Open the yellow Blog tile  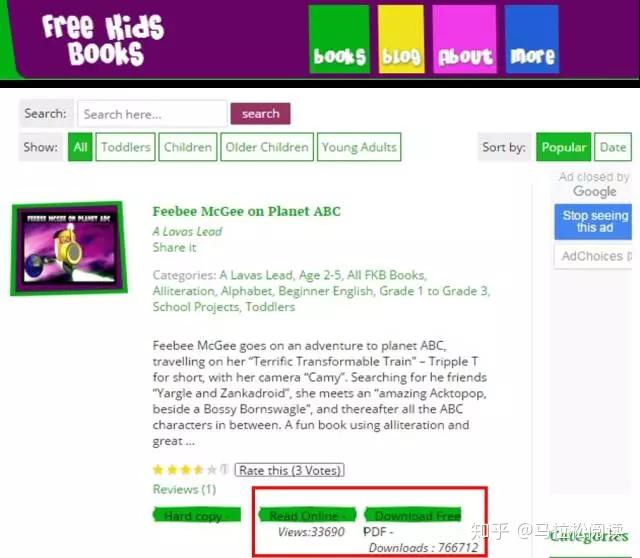pyautogui.click(x=401, y=39)
